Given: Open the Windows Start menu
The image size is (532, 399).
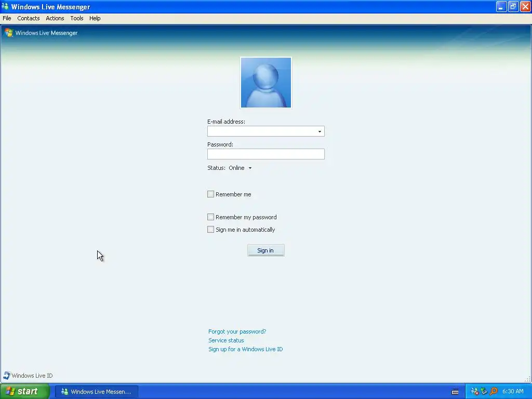Looking at the screenshot, I should [25, 392].
